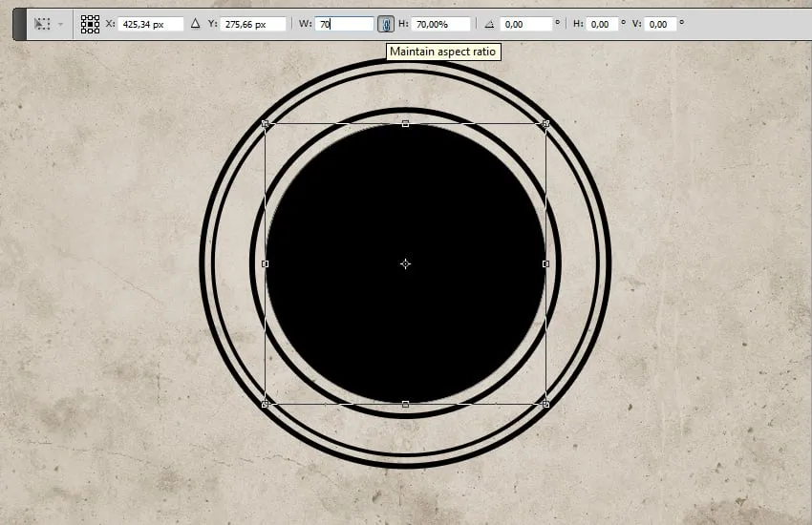Viewport: 812px width, 525px height.
Task: Click the horizontal skew H field
Action: tap(602, 24)
